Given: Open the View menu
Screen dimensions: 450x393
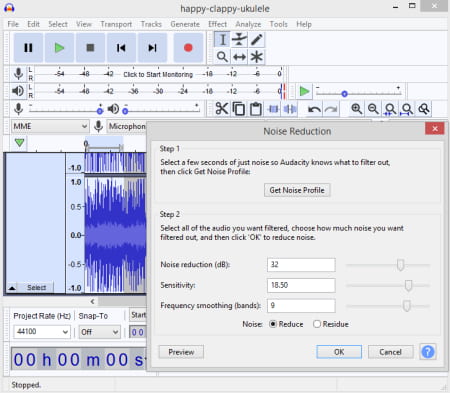Looking at the screenshot, I should [x=84, y=24].
